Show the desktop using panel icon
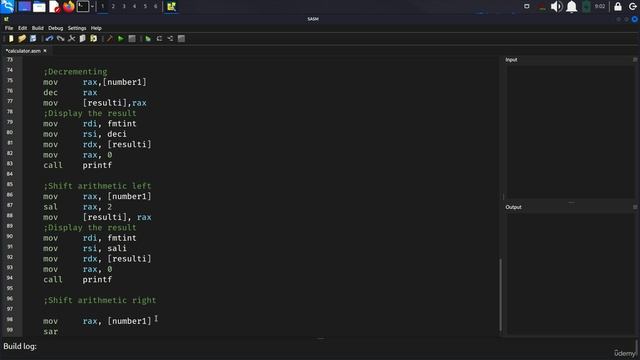 [x=24, y=7]
